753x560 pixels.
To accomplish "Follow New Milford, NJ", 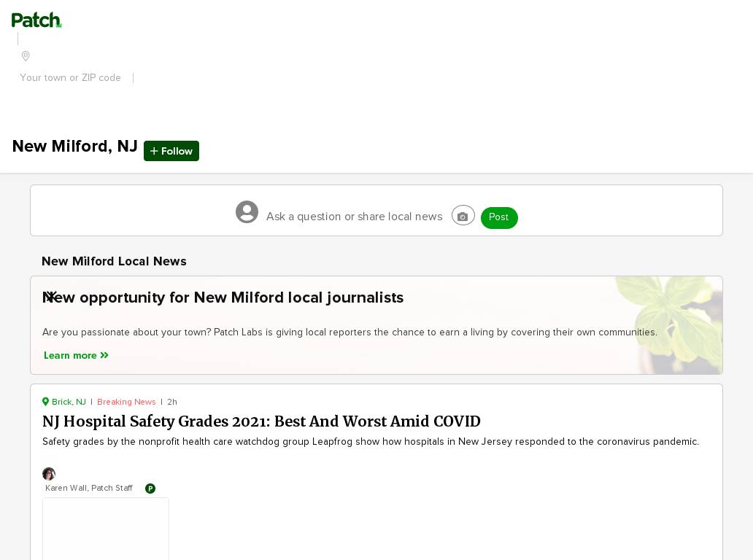I will tap(171, 151).
